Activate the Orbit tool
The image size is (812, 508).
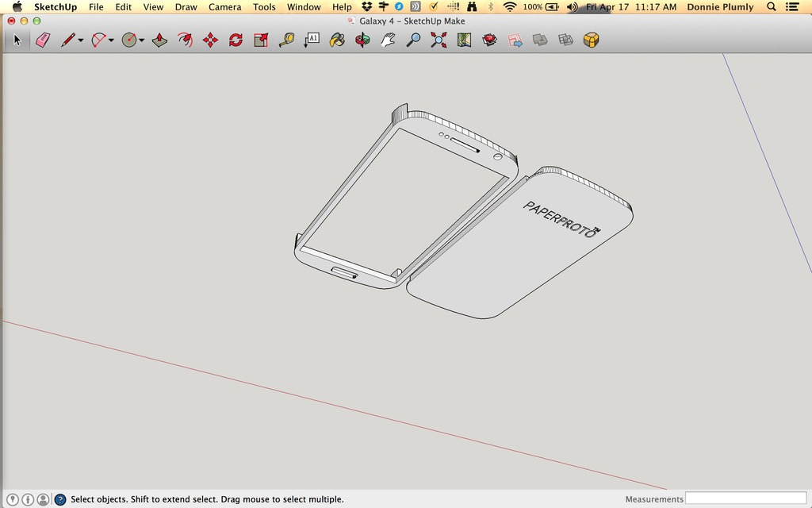coord(362,39)
